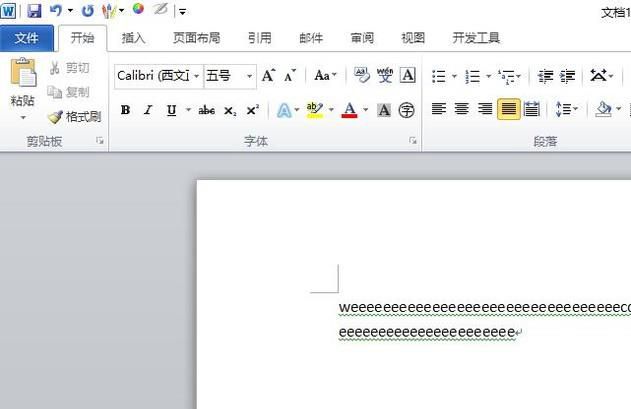Grow the font size

click(268, 75)
